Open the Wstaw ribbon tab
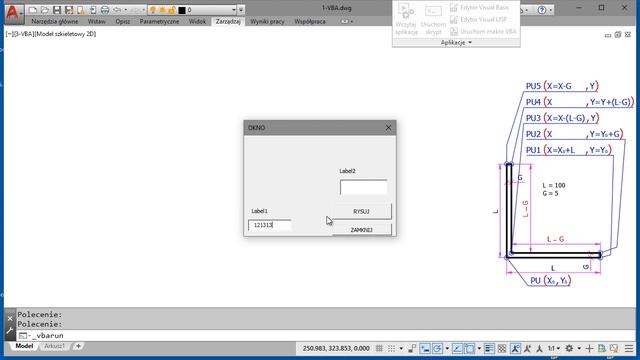 pos(97,22)
